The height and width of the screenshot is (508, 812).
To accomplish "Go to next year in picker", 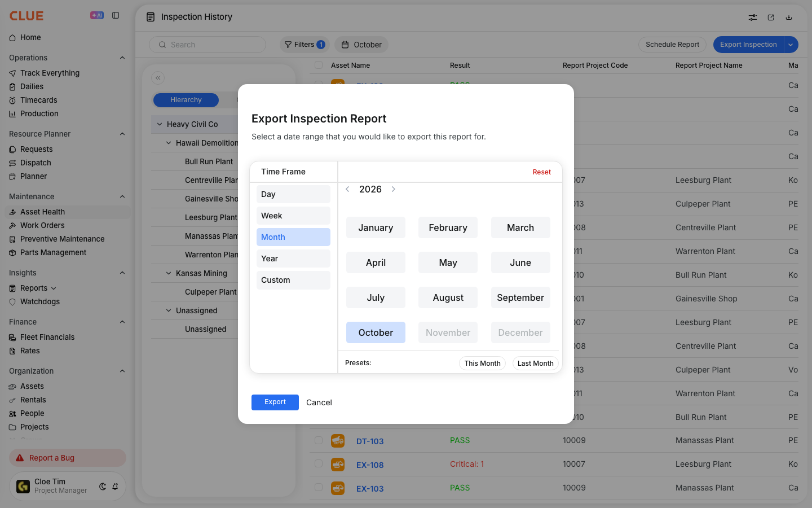I will pyautogui.click(x=394, y=189).
